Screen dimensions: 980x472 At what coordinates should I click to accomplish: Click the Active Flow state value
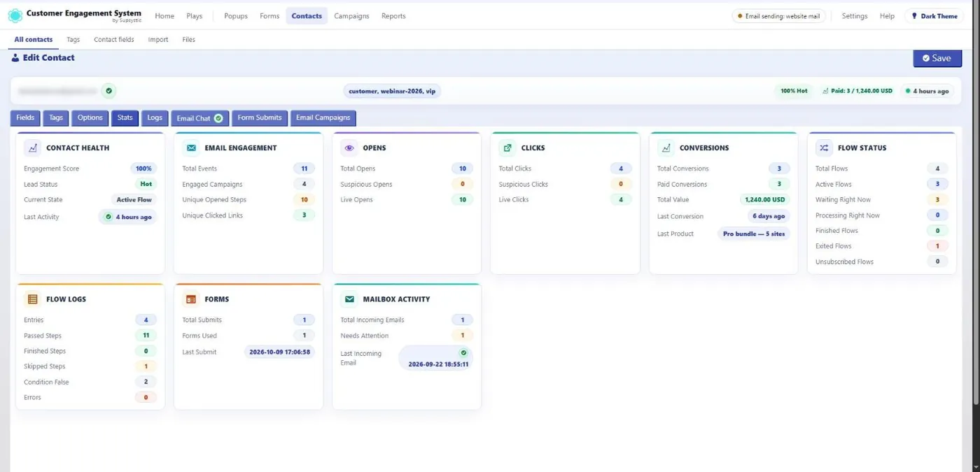pyautogui.click(x=134, y=200)
